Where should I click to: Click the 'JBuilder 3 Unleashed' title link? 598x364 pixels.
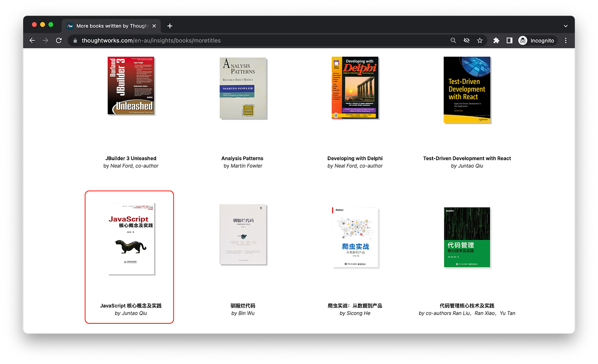point(131,158)
